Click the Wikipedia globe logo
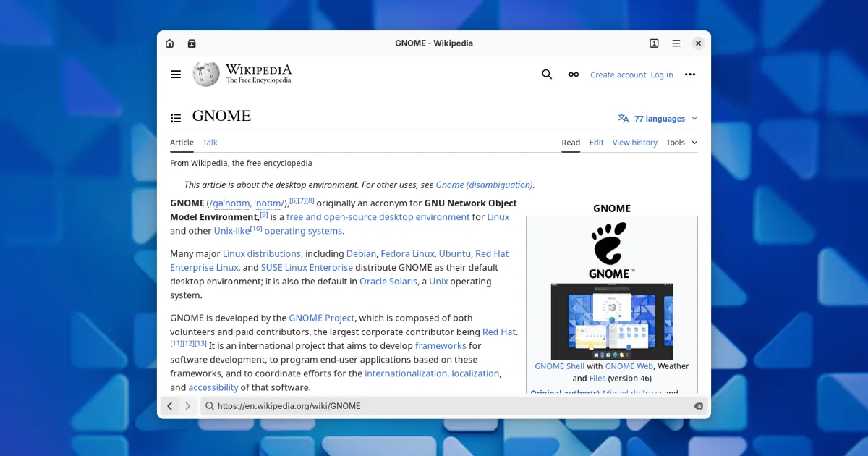868x456 pixels. point(206,74)
